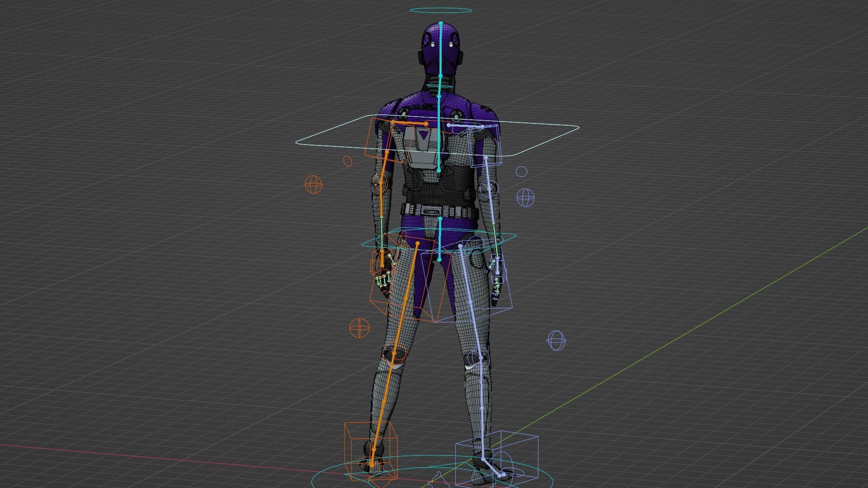Select the orange clavicle bone
868x488 pixels.
point(409,123)
